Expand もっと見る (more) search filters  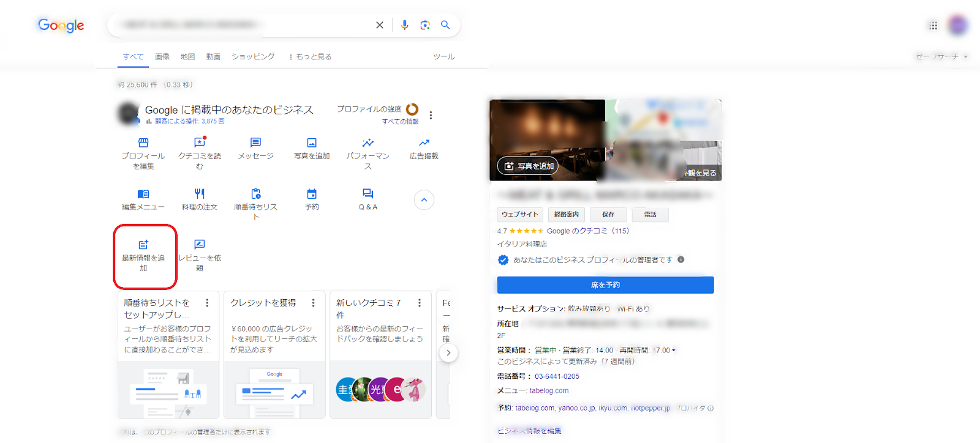311,56
